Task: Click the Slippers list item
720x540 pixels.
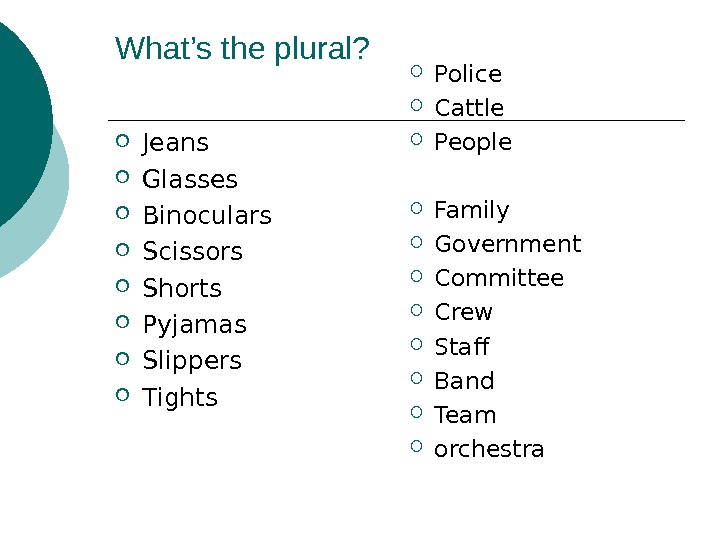Action: pos(192,361)
